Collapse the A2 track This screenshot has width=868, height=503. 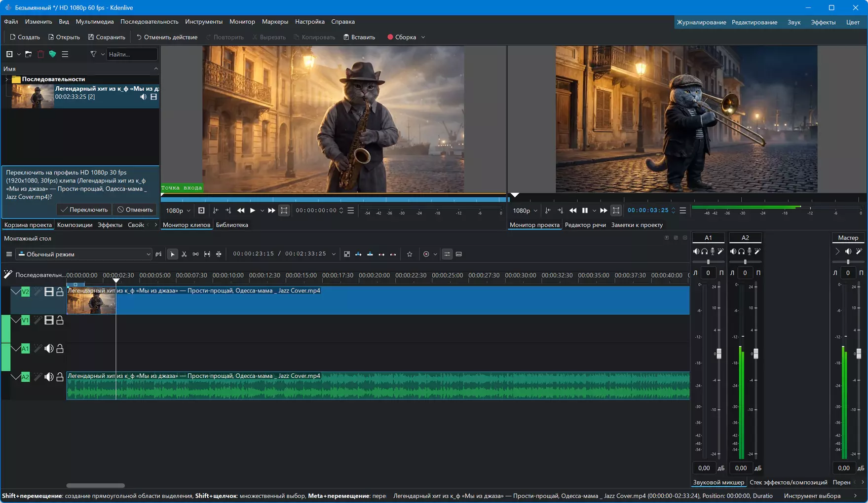tap(16, 377)
